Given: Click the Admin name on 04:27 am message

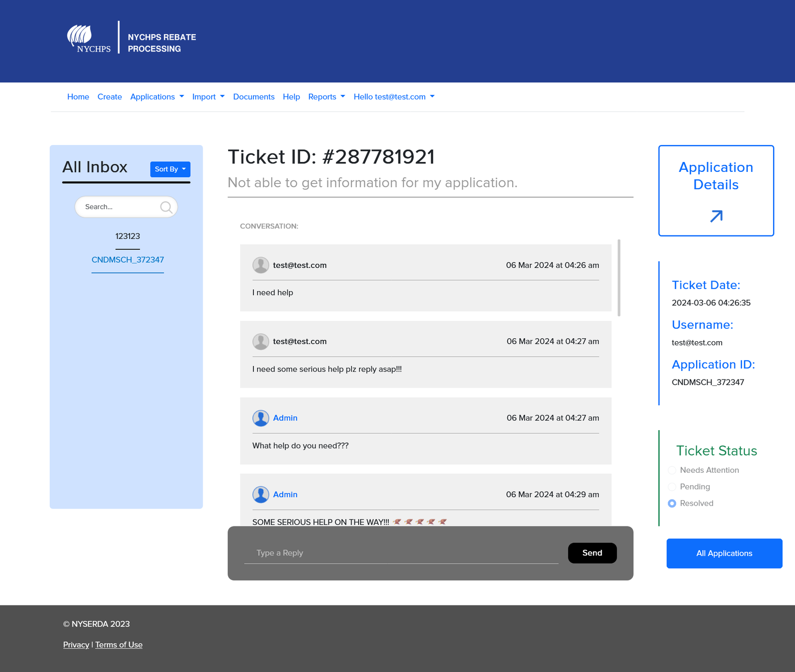Looking at the screenshot, I should click(x=285, y=418).
